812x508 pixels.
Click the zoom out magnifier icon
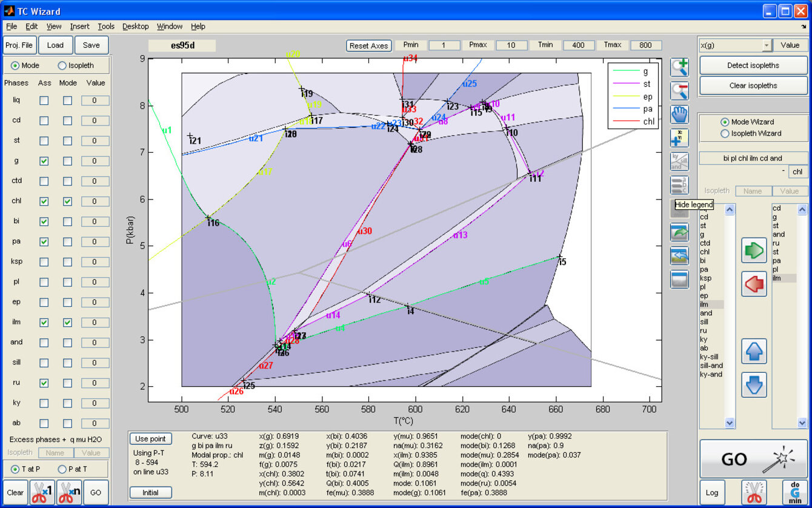[679, 91]
